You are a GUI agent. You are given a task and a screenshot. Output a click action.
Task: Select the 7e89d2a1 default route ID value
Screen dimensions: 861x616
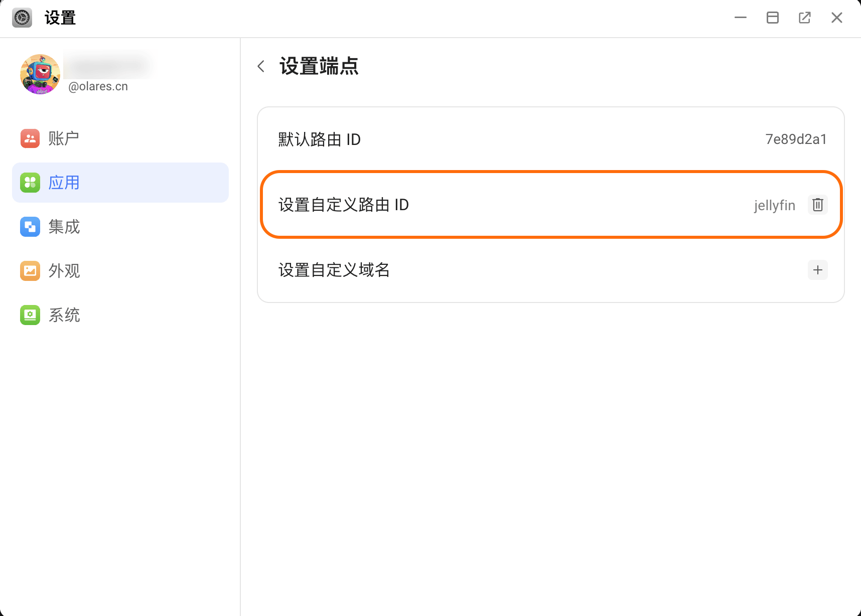(x=796, y=139)
